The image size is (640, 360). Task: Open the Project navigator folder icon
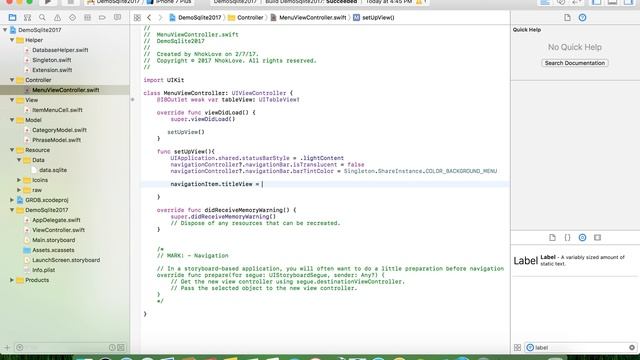pos(12,18)
